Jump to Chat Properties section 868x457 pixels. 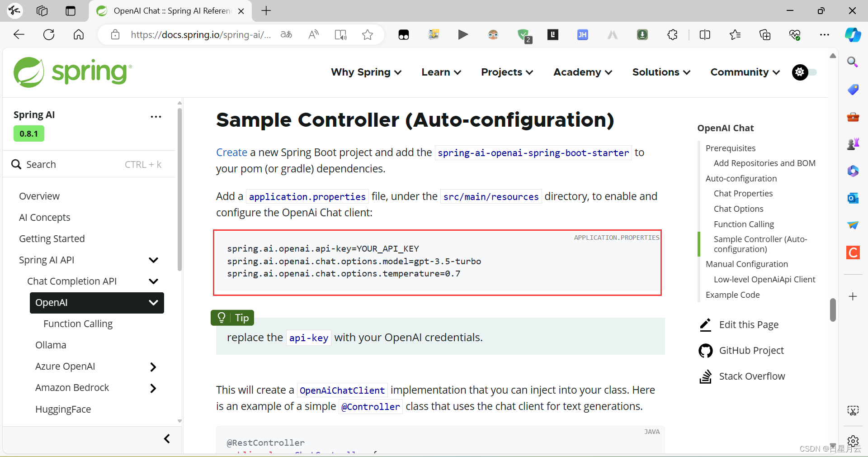743,193
